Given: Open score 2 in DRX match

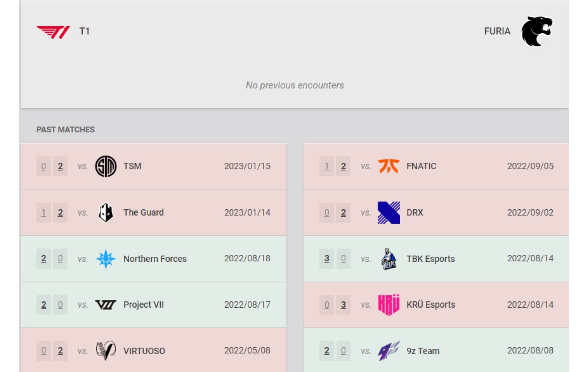Looking at the screenshot, I should click(344, 212).
